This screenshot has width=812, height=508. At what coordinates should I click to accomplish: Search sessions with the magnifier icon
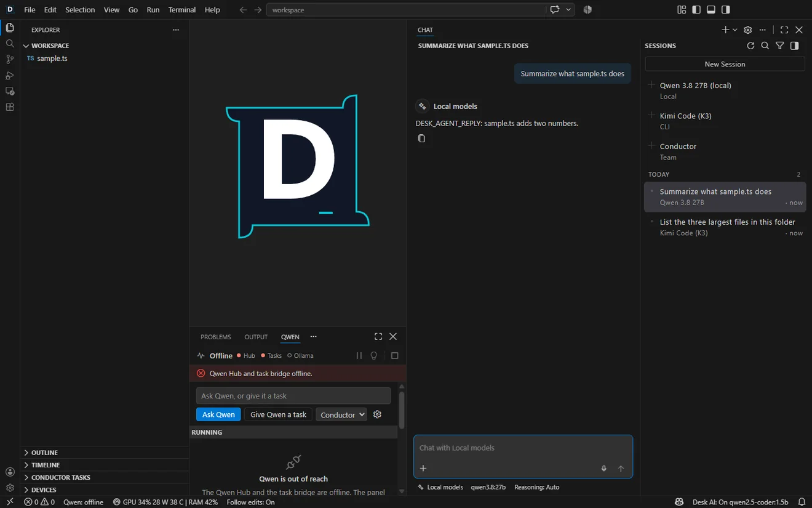[x=765, y=46]
